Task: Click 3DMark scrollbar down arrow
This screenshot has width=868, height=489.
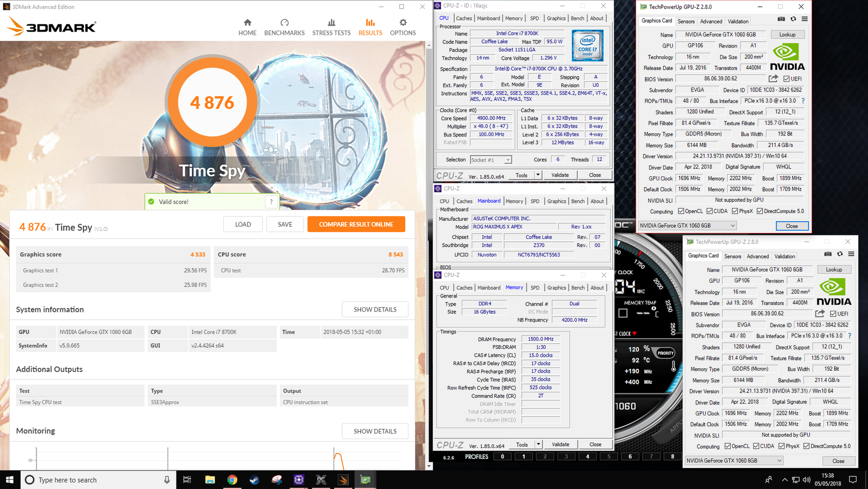Action: (x=429, y=465)
